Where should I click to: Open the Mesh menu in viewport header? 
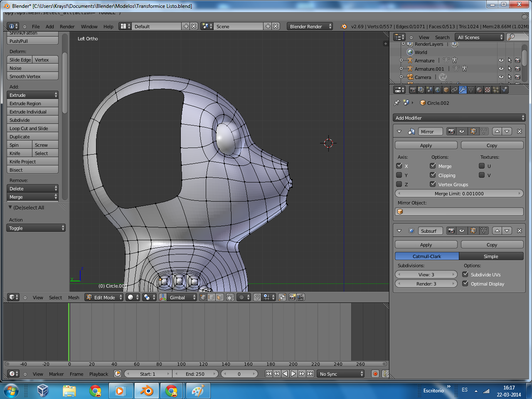pos(74,298)
